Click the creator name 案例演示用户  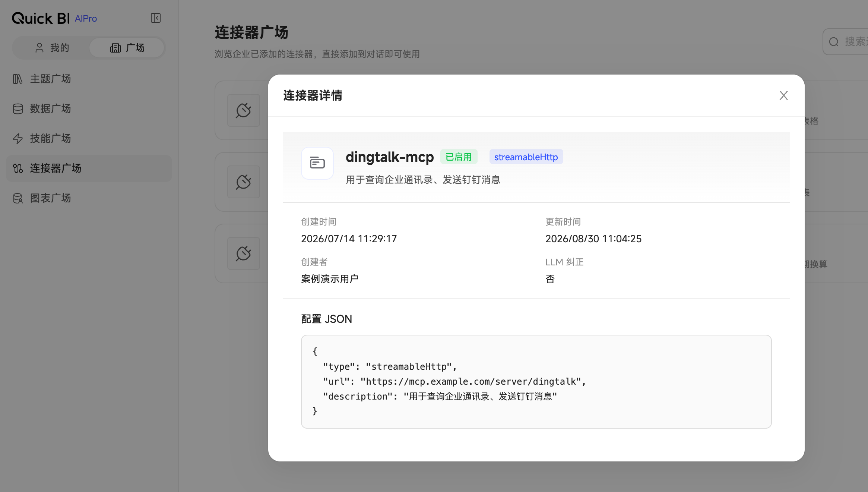click(x=330, y=279)
